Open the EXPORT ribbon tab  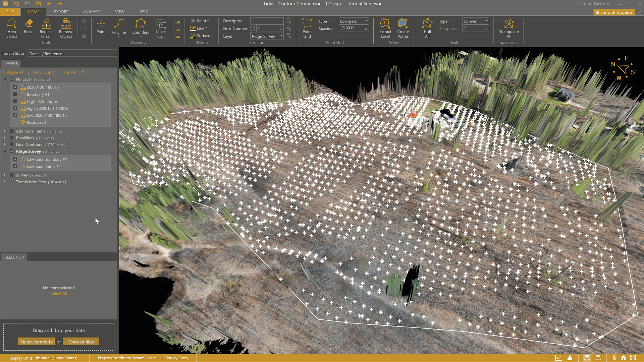(61, 12)
